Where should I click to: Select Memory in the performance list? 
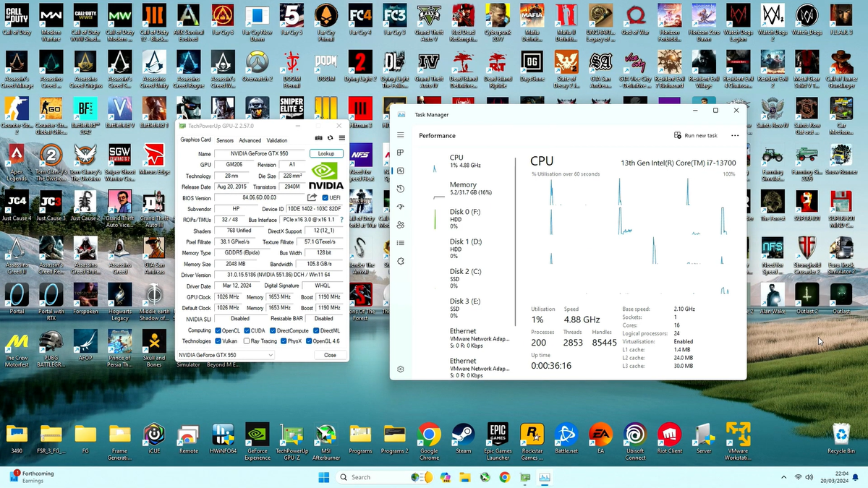(472, 189)
